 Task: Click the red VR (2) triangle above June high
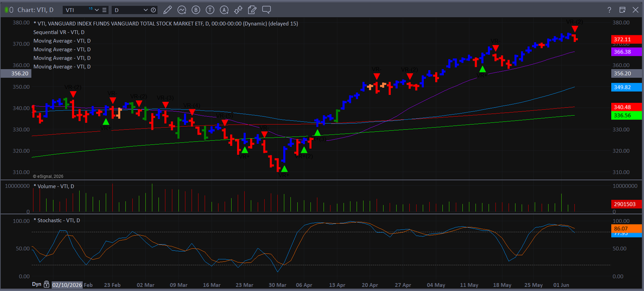tap(574, 28)
